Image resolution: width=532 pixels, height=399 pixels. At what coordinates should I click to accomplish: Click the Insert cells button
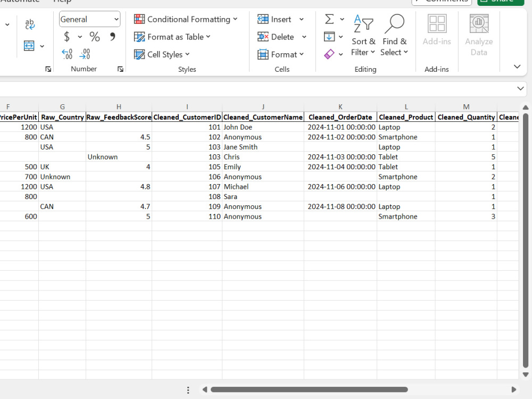click(x=275, y=19)
